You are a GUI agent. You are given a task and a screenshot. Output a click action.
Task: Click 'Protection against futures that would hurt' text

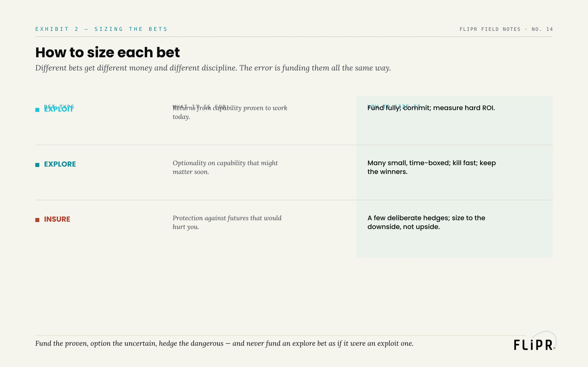tap(227, 222)
